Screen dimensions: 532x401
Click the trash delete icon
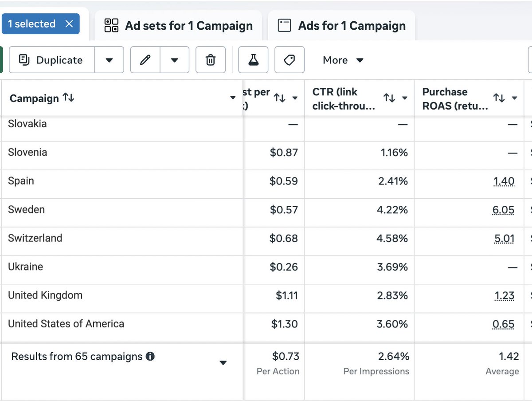coord(211,60)
